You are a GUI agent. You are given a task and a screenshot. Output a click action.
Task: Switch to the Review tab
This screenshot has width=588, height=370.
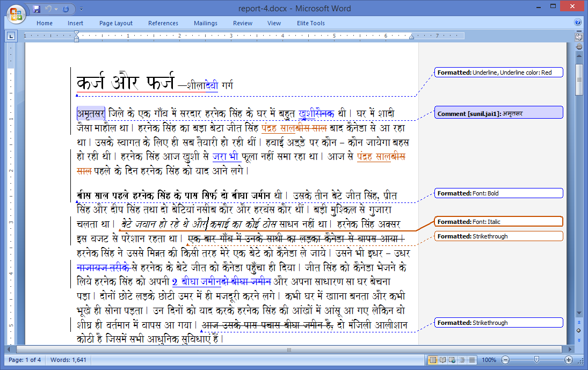point(243,23)
